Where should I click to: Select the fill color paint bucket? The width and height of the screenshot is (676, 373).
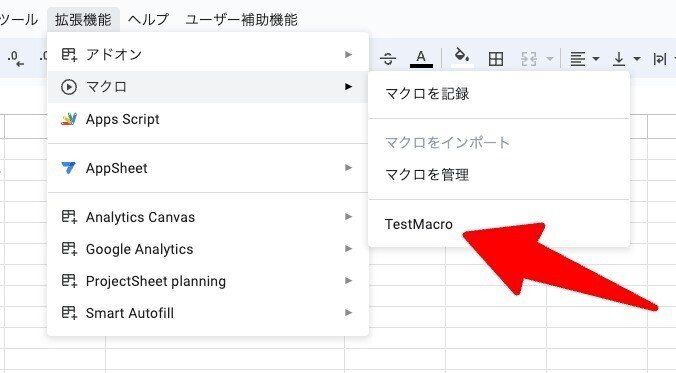point(462,58)
